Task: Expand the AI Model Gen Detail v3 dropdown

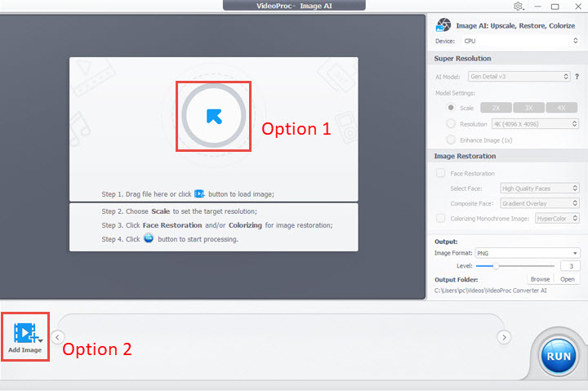Action: [519, 77]
